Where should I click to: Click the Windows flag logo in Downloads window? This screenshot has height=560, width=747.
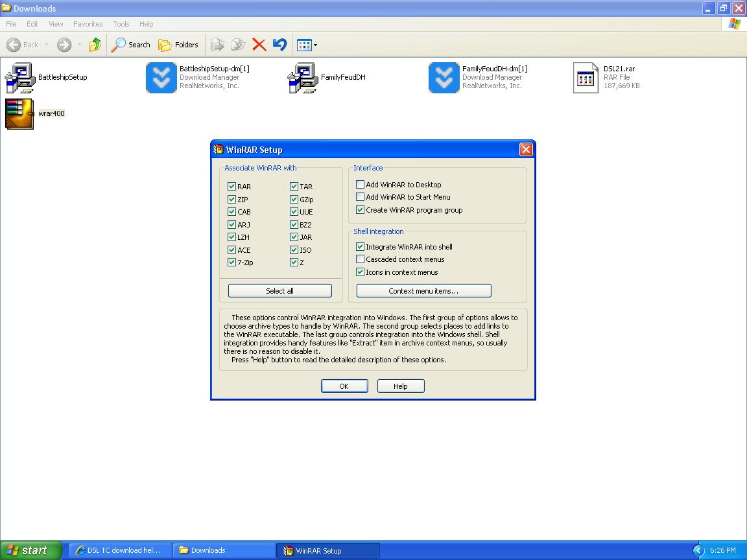734,24
